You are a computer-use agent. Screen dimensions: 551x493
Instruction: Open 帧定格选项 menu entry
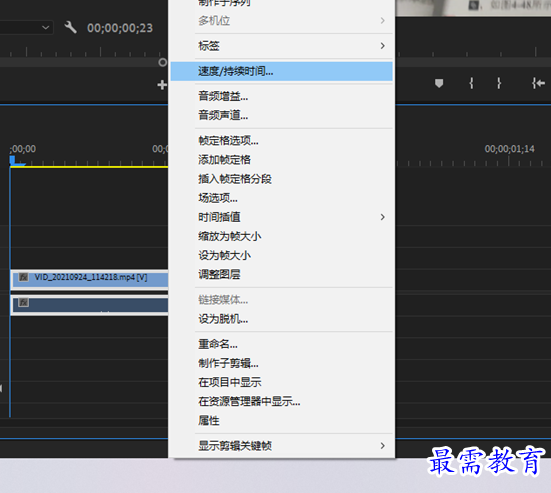click(x=281, y=141)
